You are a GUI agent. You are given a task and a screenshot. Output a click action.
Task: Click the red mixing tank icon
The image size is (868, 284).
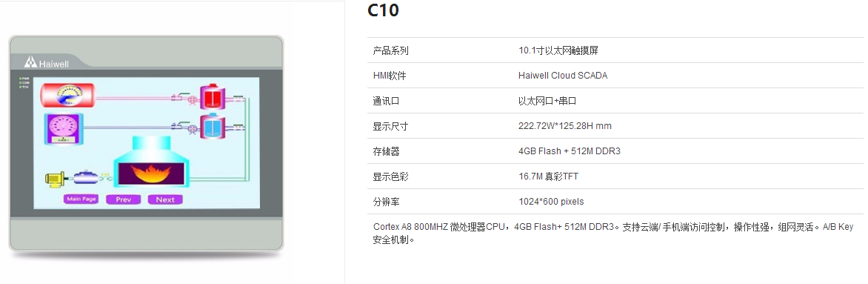tap(211, 97)
